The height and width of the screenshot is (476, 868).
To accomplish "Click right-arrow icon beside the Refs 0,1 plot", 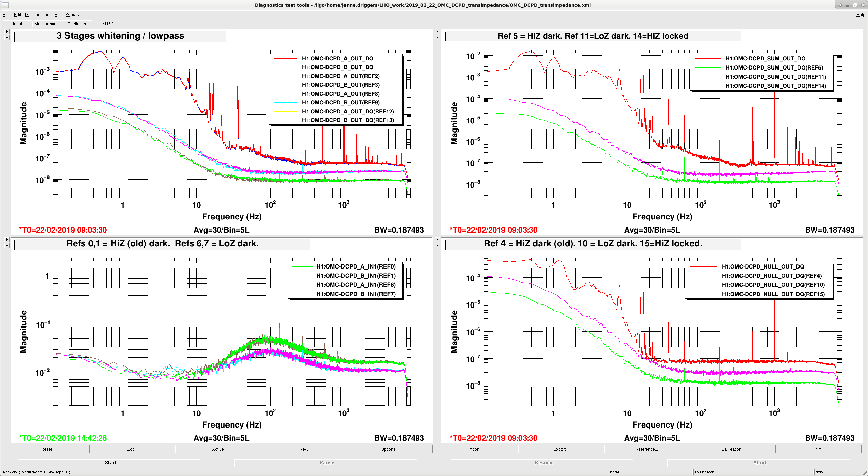I will (7, 240).
